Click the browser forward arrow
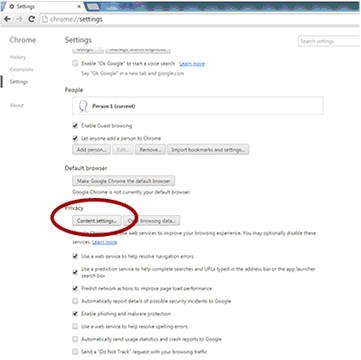The width and height of the screenshot is (361, 360). (19, 19)
